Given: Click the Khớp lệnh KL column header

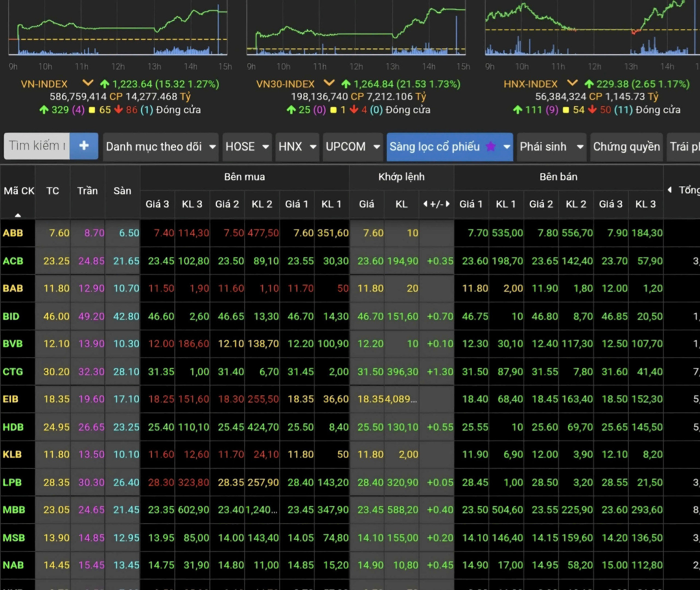Looking at the screenshot, I should click(401, 204).
